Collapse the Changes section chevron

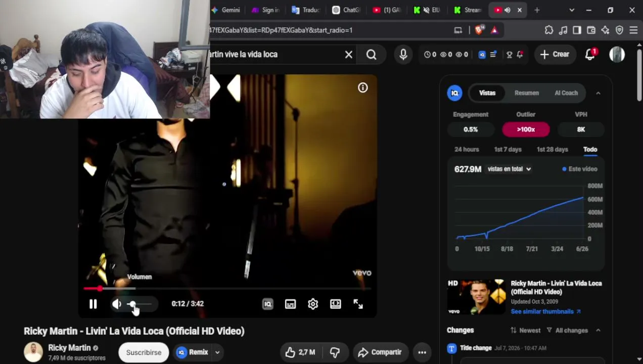598,331
